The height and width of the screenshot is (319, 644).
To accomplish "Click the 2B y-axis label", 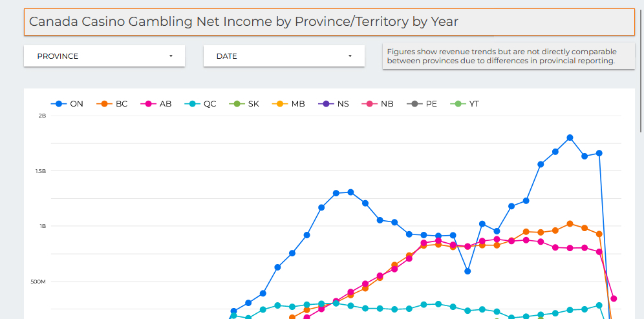I will 42,116.
